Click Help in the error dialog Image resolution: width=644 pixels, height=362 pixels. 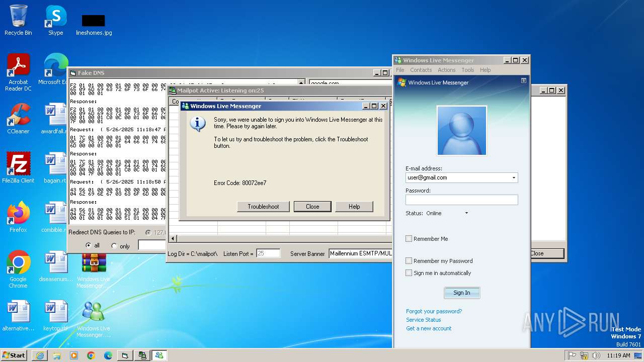pyautogui.click(x=354, y=207)
